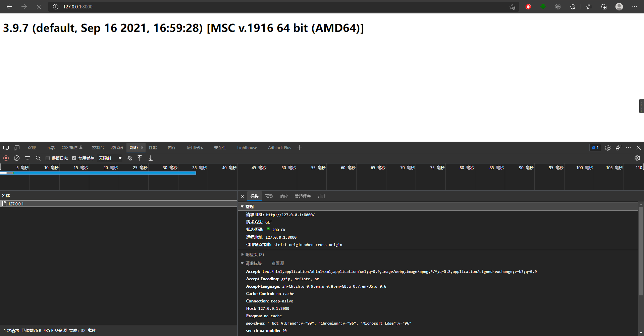Export HAR file download arrow
Screen dimensions: 644x336
(x=151, y=158)
